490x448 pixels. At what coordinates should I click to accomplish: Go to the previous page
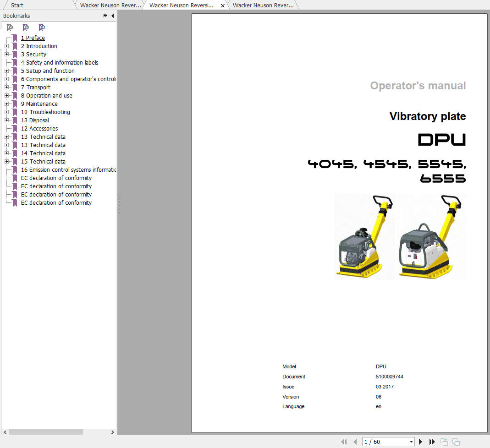pos(355,442)
